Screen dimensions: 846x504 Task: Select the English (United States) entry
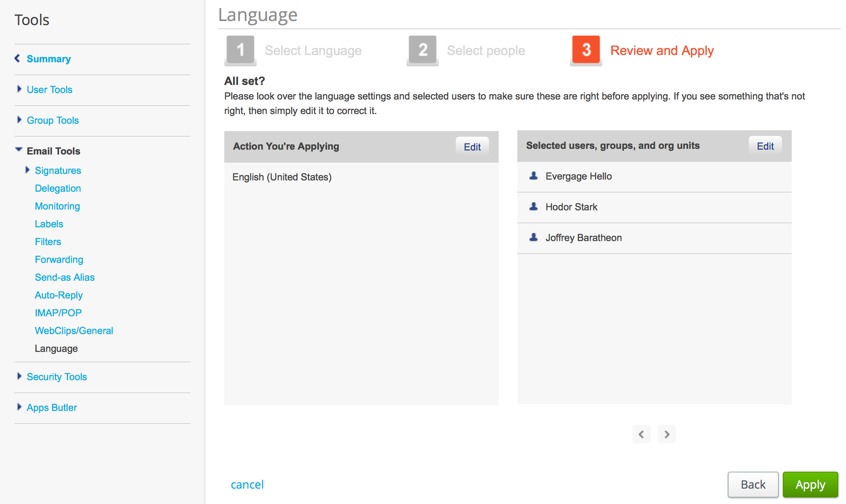point(282,177)
